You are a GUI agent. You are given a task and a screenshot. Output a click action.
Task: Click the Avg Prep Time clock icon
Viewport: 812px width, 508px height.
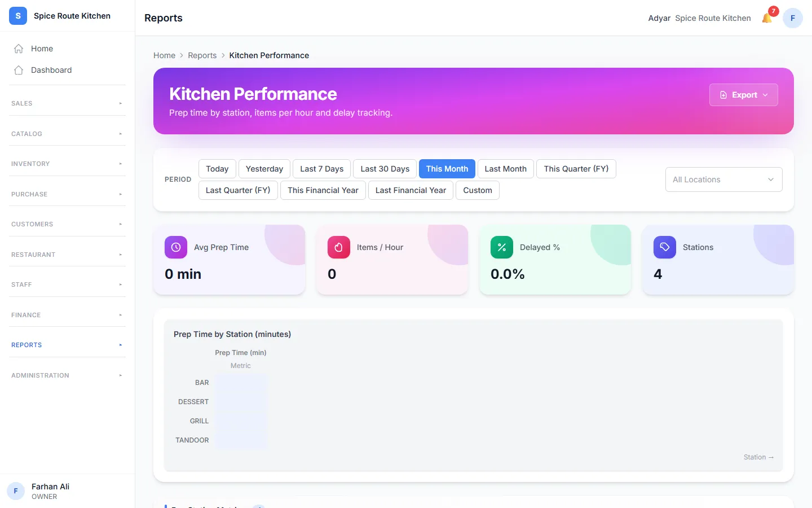pos(176,247)
